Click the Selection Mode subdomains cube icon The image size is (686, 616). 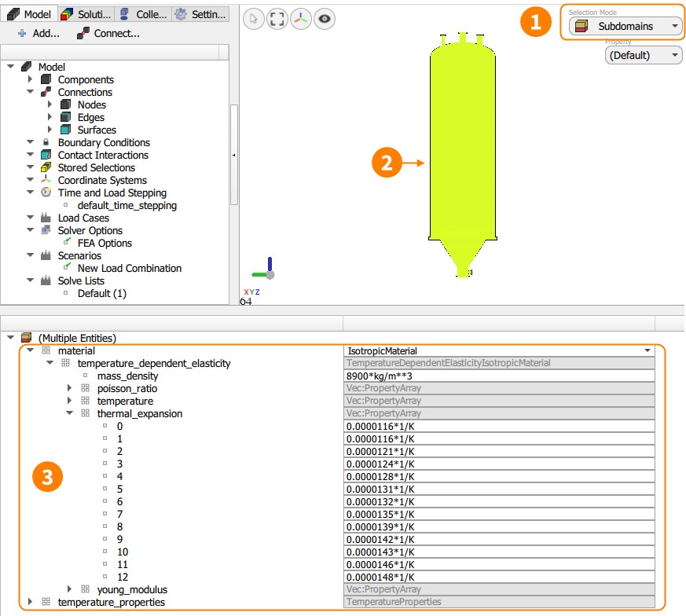coord(581,26)
